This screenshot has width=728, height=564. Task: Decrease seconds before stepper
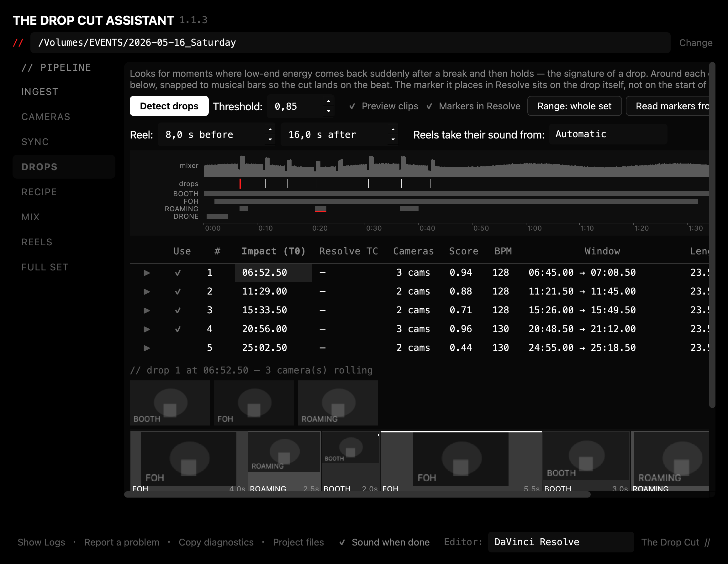(x=270, y=139)
